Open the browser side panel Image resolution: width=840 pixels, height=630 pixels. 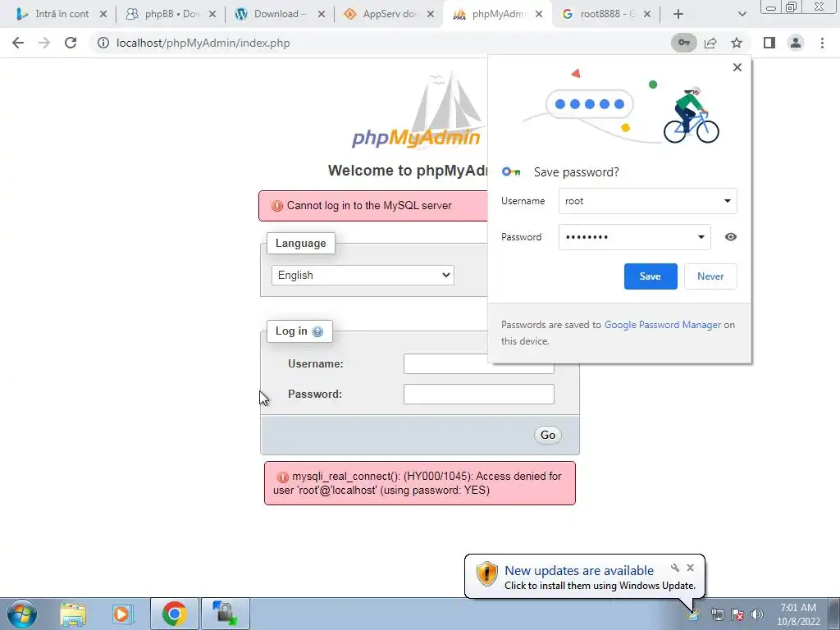pyautogui.click(x=769, y=43)
